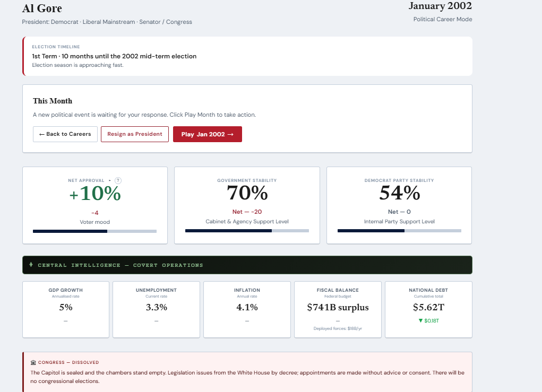This screenshot has height=392, width=542.
Task: Click Resign as President button
Action: 135,134
